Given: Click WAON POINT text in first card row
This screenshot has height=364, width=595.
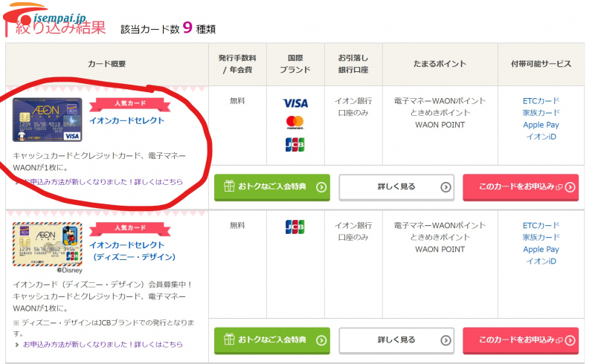Looking at the screenshot, I should pyautogui.click(x=440, y=125).
